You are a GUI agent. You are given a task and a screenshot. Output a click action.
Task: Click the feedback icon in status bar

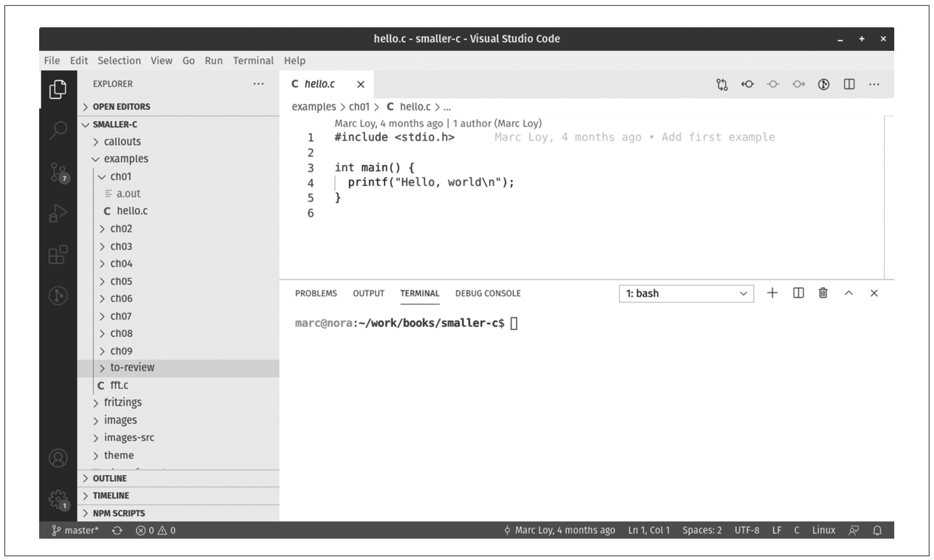[854, 530]
